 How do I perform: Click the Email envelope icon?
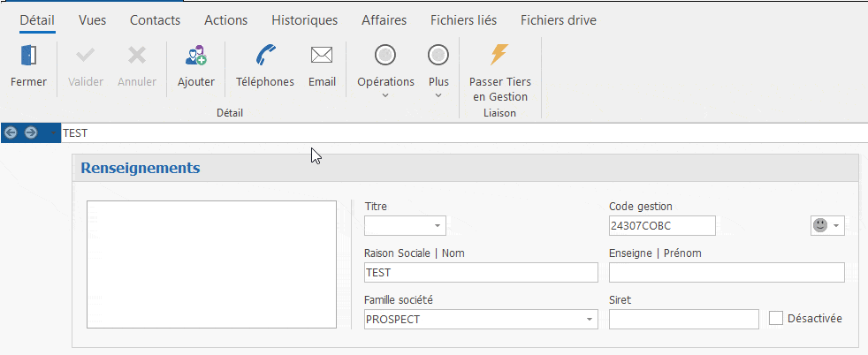click(x=322, y=56)
